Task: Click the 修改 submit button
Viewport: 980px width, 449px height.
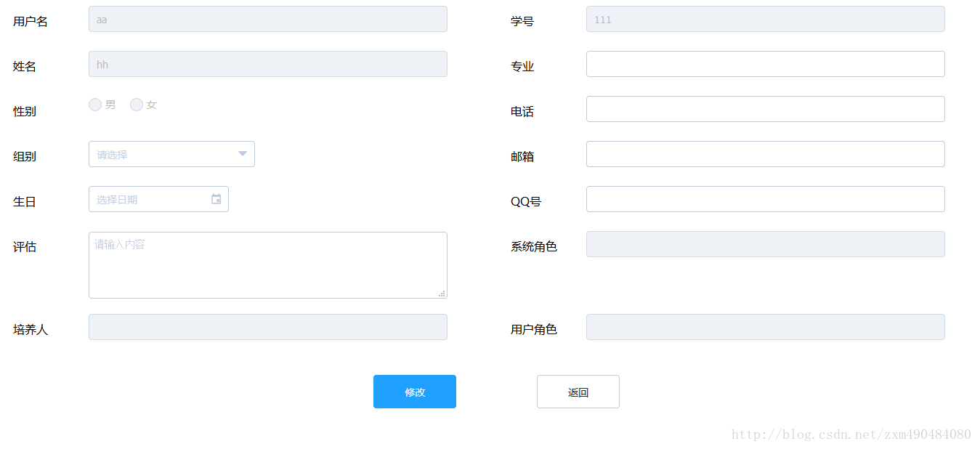Action: (x=414, y=392)
